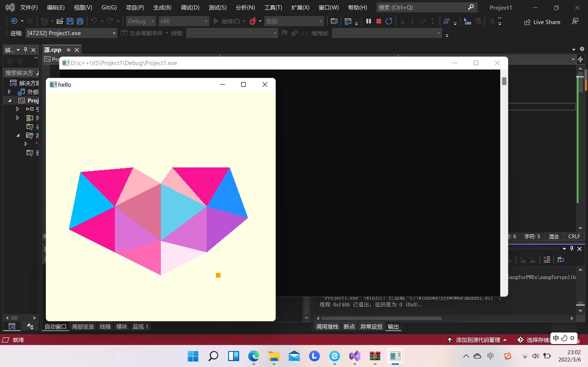Click the red Stop Debugging button
588x367 pixels.
click(379, 21)
